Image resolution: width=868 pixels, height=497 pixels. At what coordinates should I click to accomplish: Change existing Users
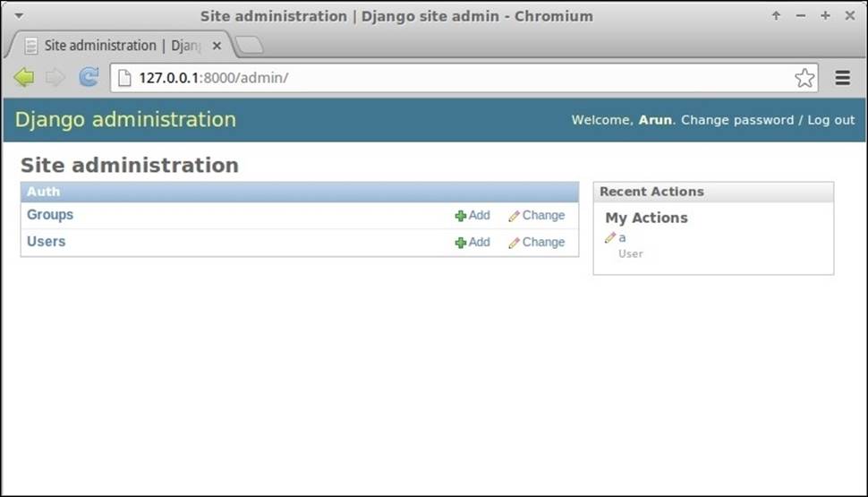536,242
